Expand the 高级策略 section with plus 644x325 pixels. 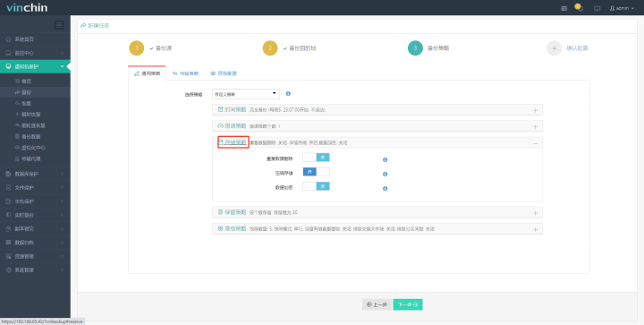(535, 229)
